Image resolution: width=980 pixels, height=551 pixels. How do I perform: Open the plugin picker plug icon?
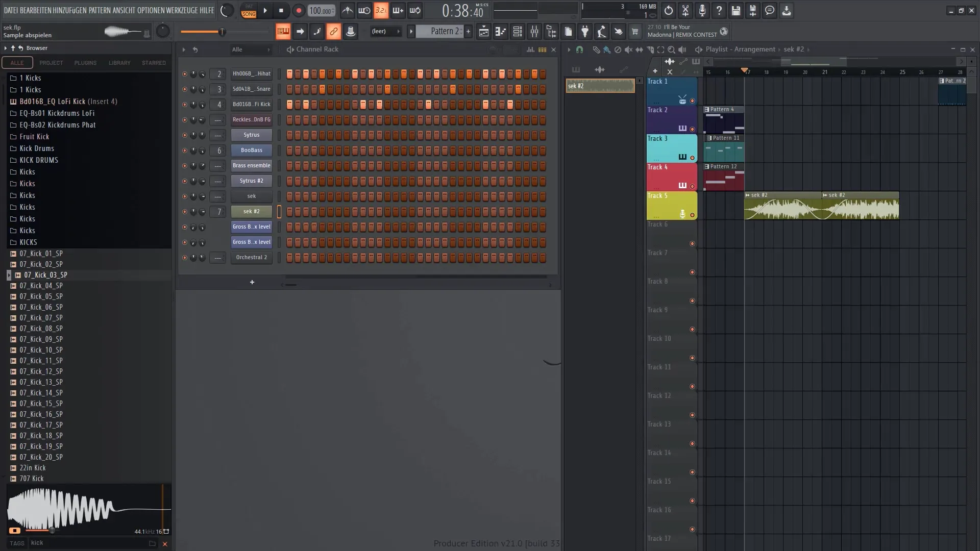584,32
